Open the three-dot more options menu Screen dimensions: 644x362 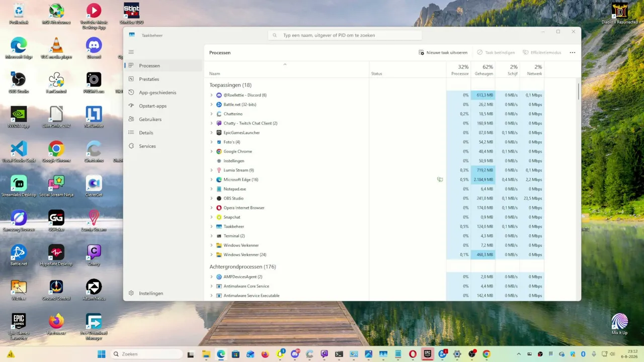(x=573, y=52)
